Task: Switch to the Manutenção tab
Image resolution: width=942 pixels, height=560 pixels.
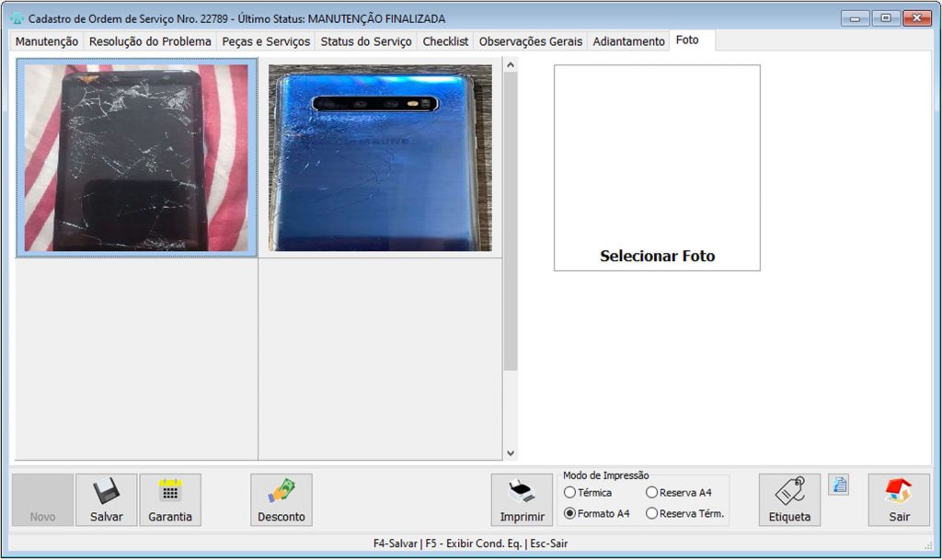Action: click(47, 41)
